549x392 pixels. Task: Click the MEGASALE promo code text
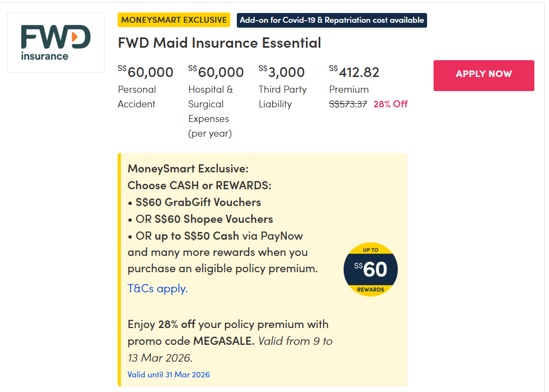(223, 341)
